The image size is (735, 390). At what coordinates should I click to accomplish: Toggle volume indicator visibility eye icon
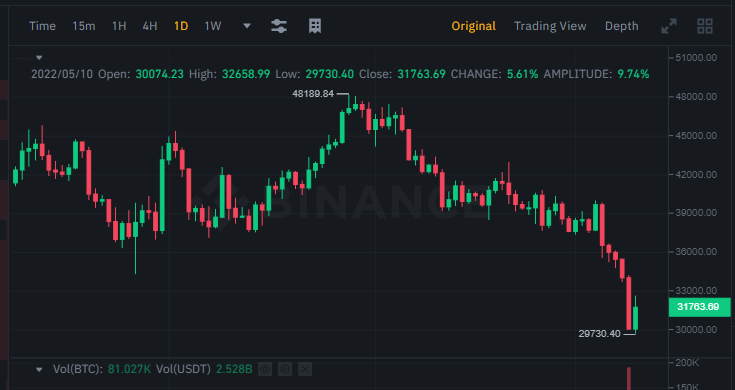(x=265, y=369)
